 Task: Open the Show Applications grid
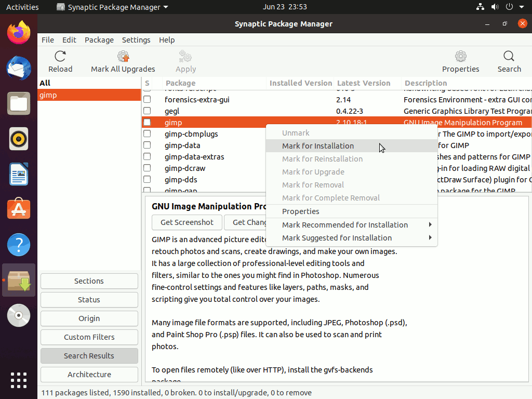pos(19,380)
